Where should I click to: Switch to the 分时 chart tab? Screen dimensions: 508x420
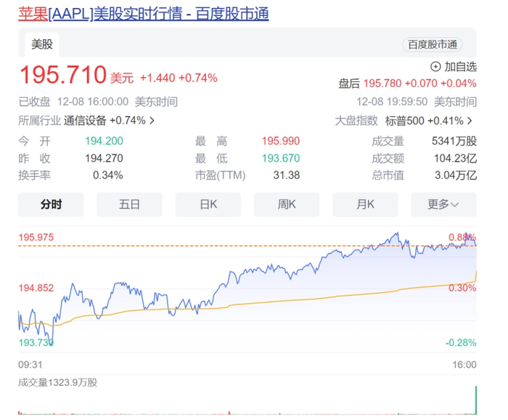[51, 205]
